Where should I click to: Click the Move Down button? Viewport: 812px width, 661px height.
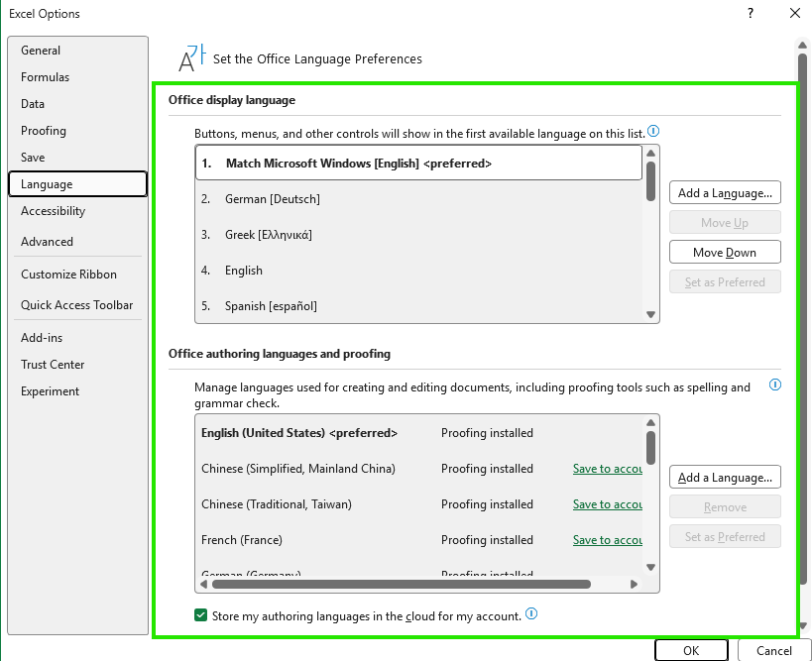tap(725, 253)
